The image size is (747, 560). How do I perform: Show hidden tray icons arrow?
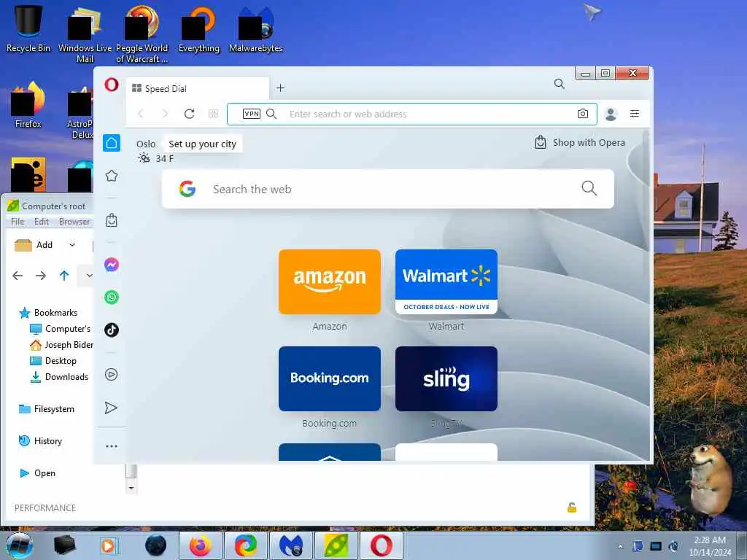pos(620,546)
